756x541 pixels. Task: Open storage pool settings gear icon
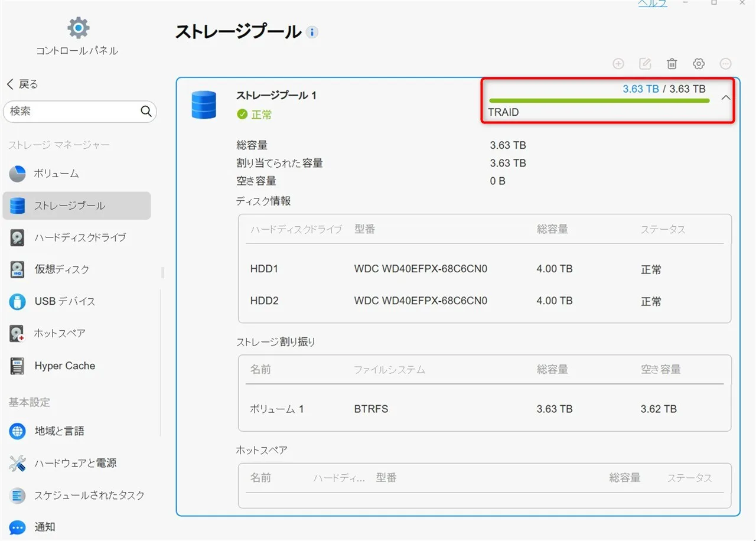[699, 64]
